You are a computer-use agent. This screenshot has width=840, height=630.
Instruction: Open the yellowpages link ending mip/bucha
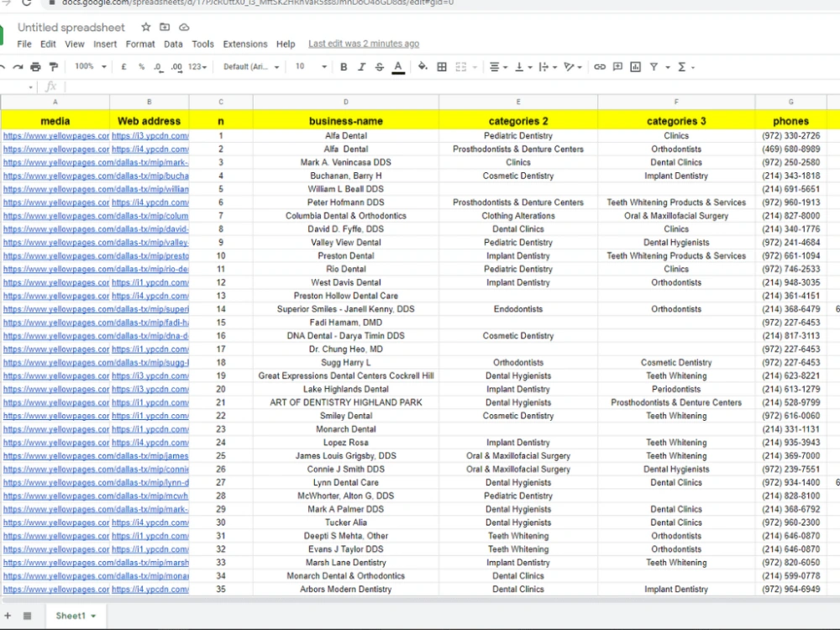pyautogui.click(x=96, y=176)
